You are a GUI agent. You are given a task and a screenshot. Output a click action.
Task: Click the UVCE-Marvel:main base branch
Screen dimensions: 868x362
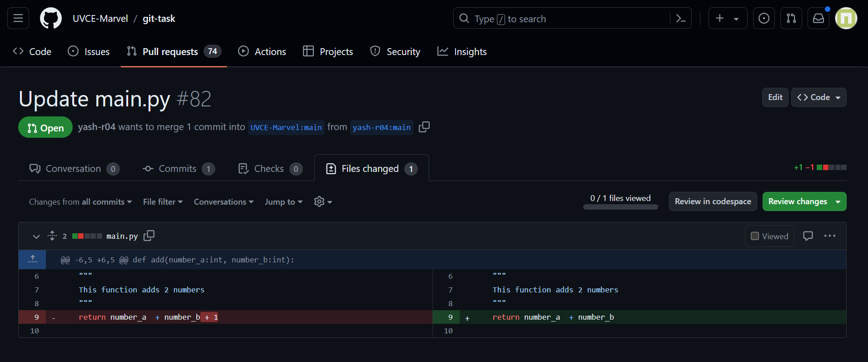coord(286,127)
